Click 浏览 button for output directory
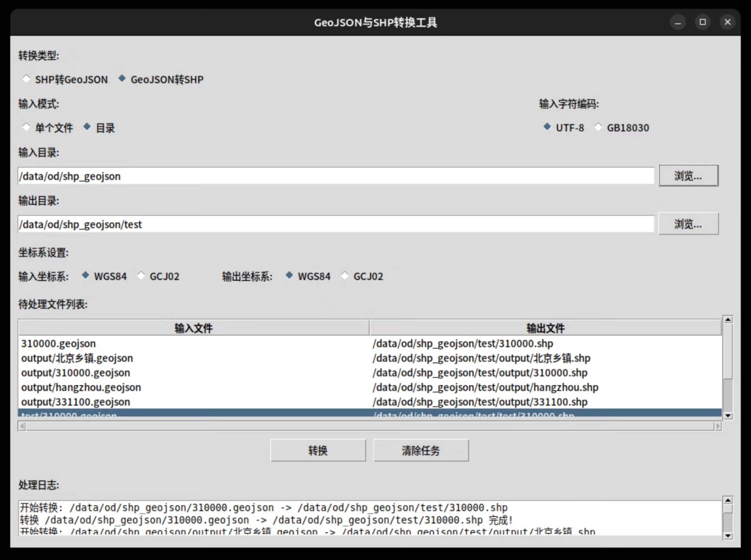Image resolution: width=751 pixels, height=560 pixels. [x=688, y=224]
